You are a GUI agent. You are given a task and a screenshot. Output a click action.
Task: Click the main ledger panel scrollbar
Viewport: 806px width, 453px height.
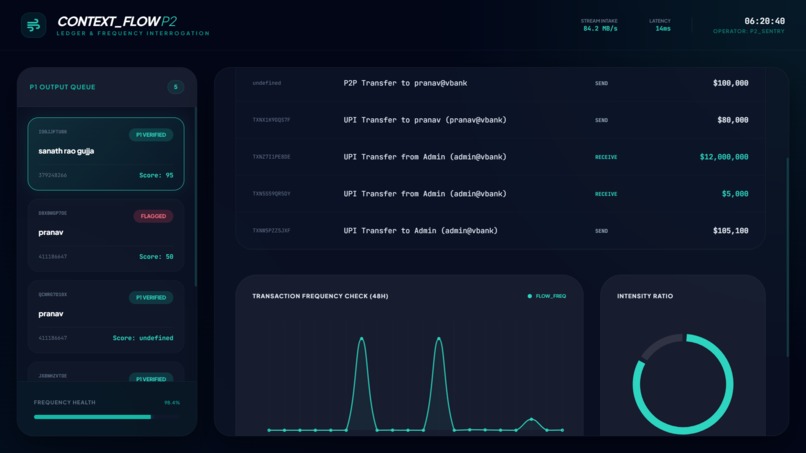(x=787, y=257)
